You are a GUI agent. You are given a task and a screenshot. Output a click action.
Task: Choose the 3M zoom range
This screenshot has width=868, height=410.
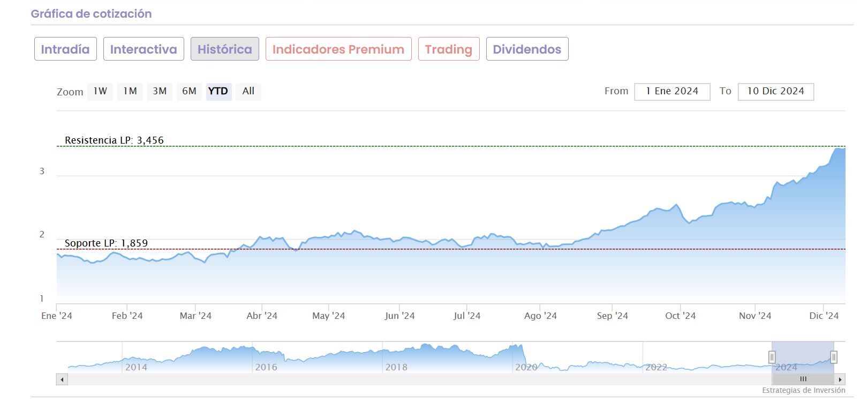pos(160,91)
